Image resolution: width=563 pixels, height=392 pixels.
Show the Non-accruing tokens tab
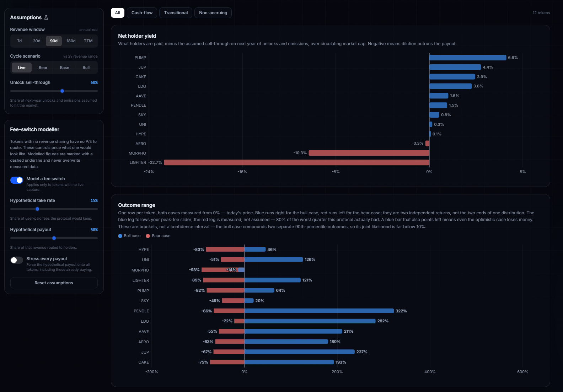pos(213,13)
